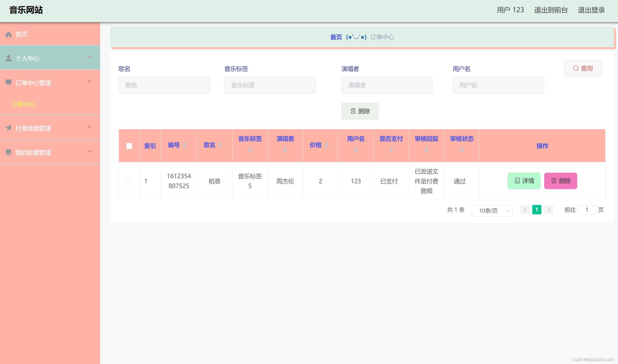Click the 查询 search button
Viewport: 618px width, 364px height.
pos(583,68)
